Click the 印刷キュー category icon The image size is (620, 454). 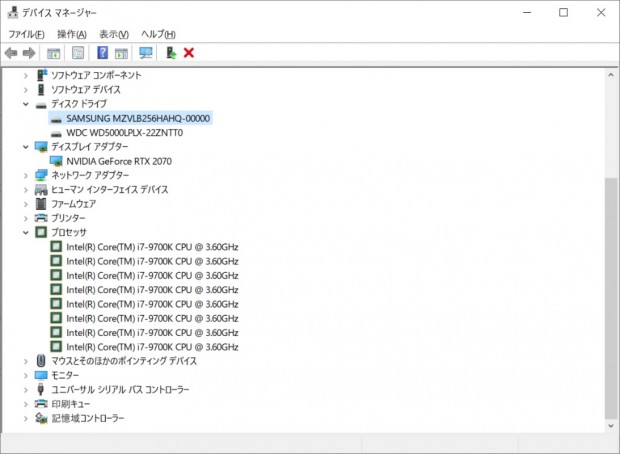tap(41, 404)
